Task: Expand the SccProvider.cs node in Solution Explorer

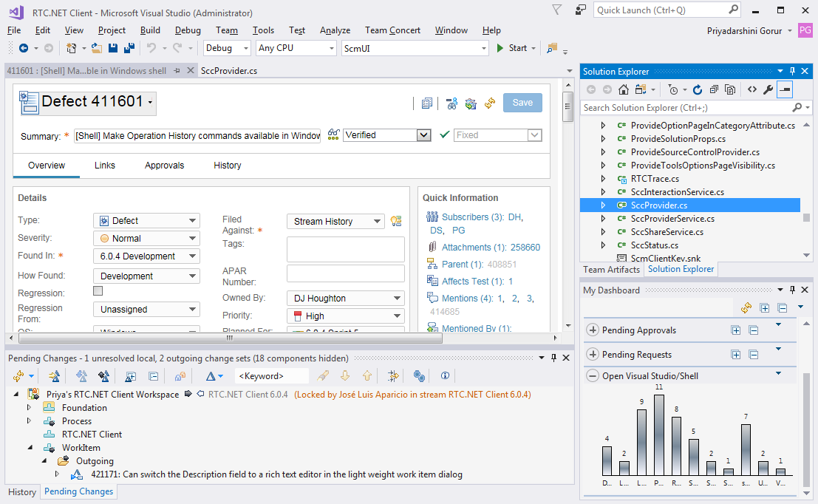Action: coord(603,205)
